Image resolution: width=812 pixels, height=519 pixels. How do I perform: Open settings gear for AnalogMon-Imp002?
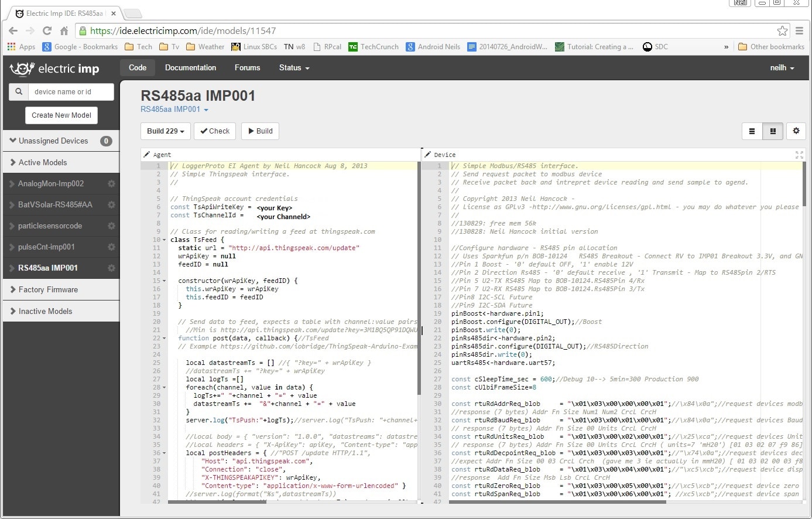tap(111, 184)
